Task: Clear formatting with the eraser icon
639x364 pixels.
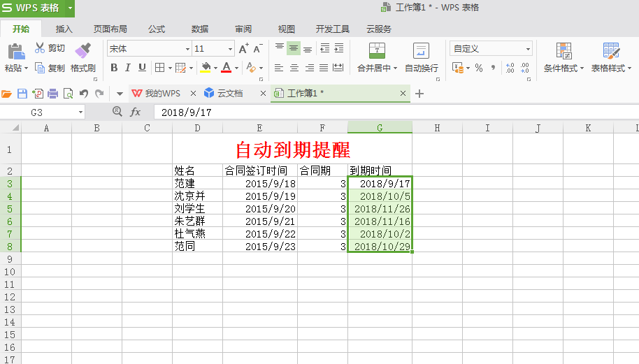Action: 251,68
